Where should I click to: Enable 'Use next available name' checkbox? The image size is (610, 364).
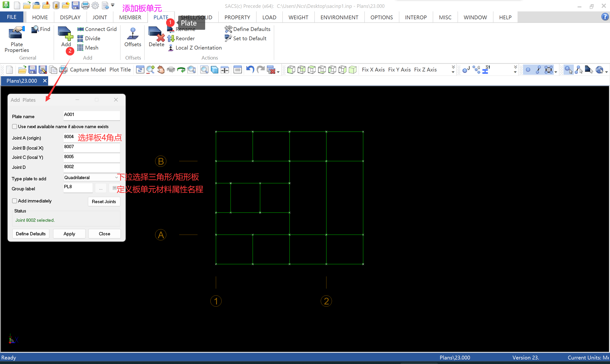click(15, 126)
